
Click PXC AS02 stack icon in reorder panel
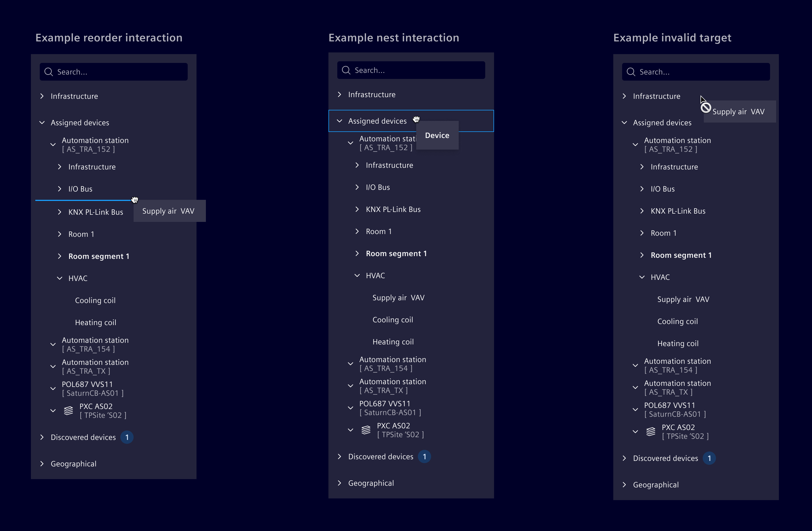[x=68, y=411]
